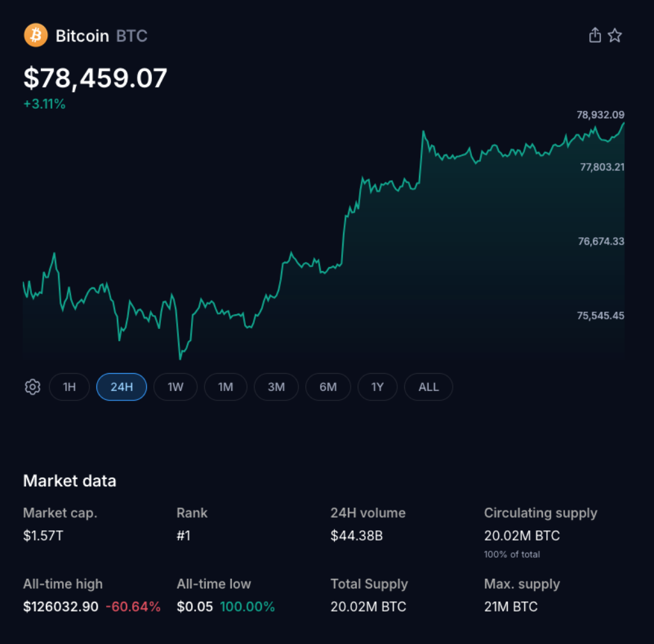Screen dimensions: 654x644
Task: Switch to the 1Y chart view
Action: coord(377,387)
